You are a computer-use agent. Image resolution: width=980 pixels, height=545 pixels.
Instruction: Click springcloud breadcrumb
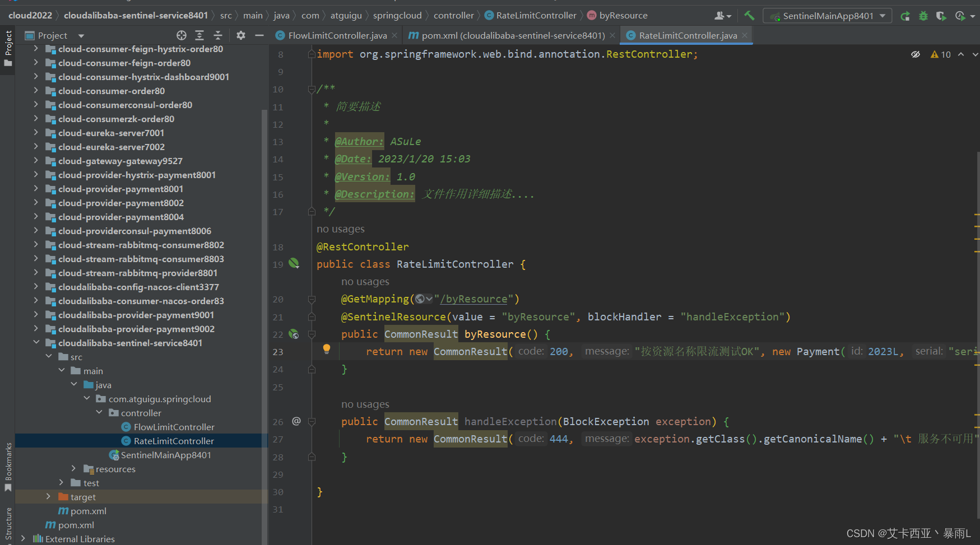(x=397, y=15)
